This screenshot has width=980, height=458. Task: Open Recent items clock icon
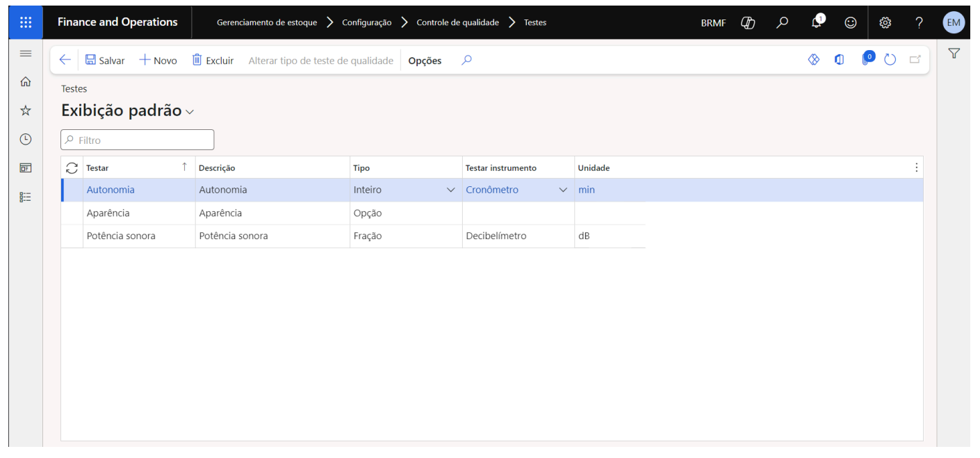tap(26, 139)
